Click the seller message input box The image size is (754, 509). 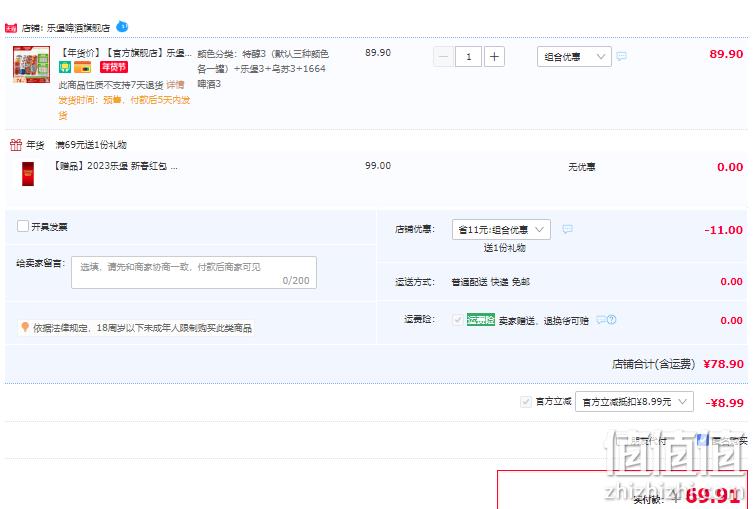click(194, 273)
